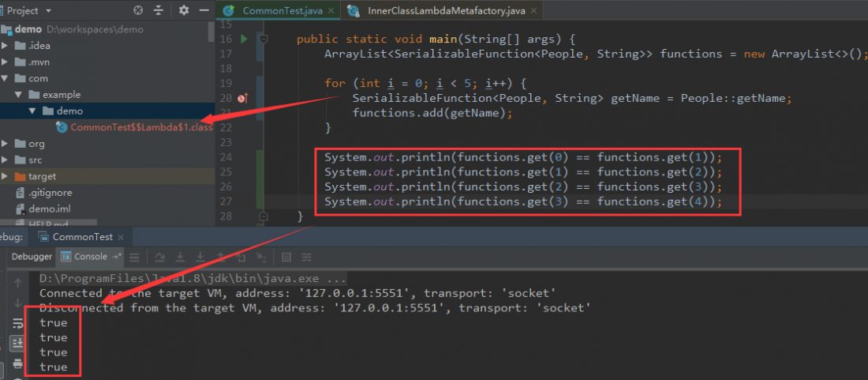The height and width of the screenshot is (380, 868).
Task: Click lambda gutter marker on line 20
Action: (x=243, y=99)
